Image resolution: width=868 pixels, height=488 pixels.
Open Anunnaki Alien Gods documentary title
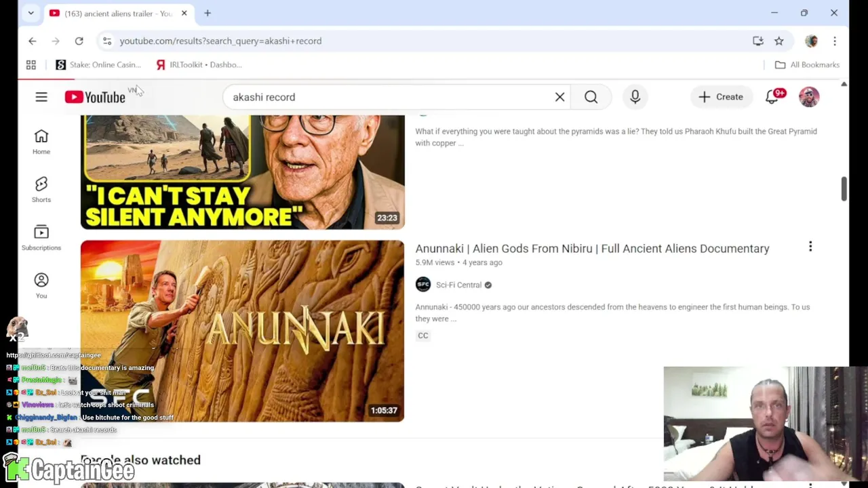click(x=592, y=249)
